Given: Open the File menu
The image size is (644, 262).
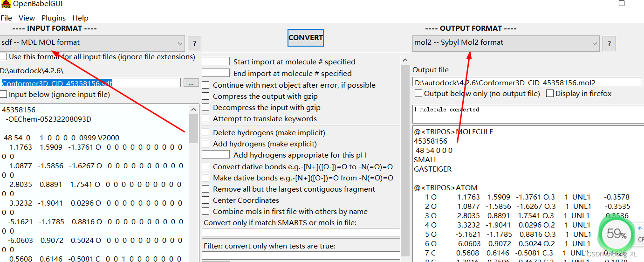Looking at the screenshot, I should (x=7, y=18).
